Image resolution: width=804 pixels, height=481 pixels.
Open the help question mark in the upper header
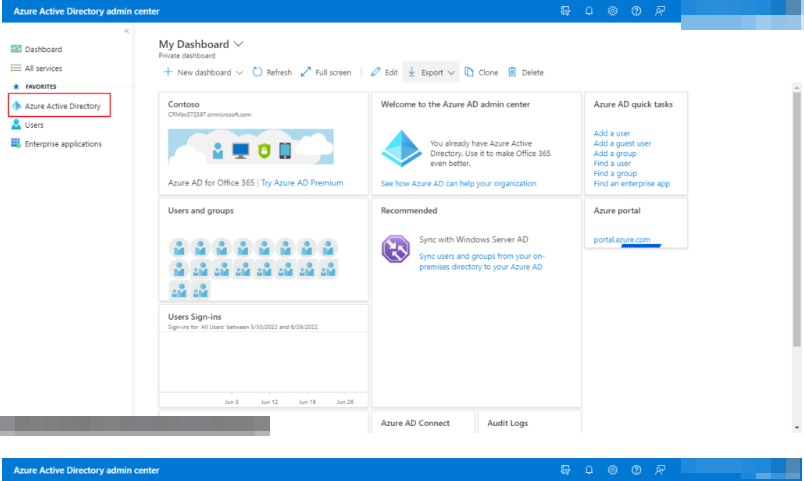click(x=636, y=11)
